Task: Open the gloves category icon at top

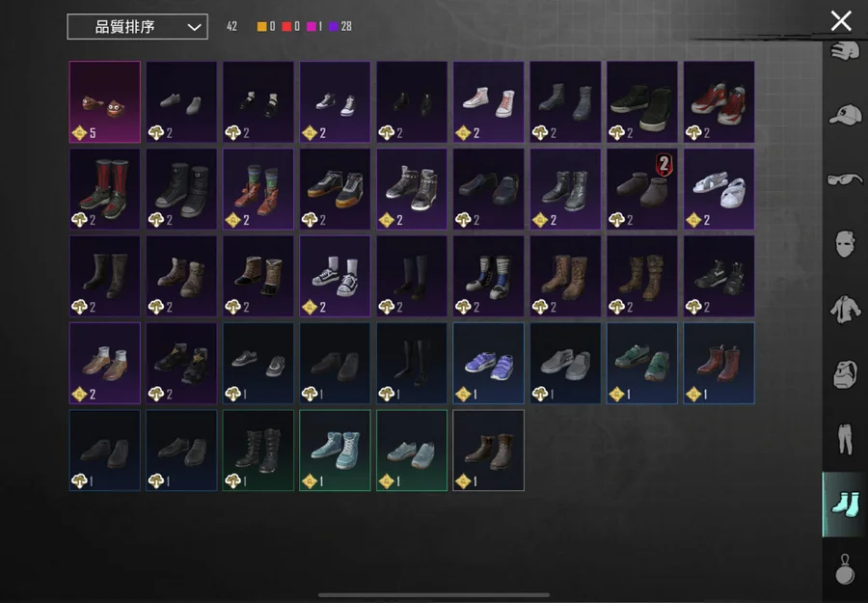Action: coord(845,51)
